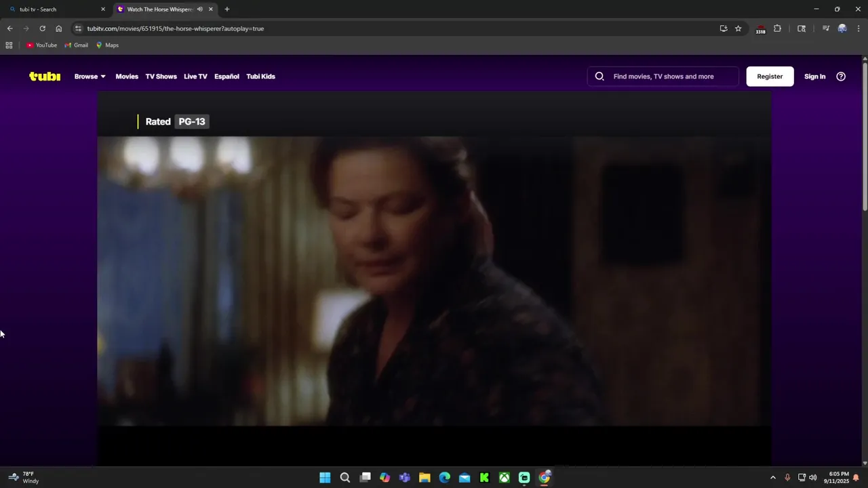The image size is (868, 488).
Task: Click the Sign In link
Action: (x=814, y=77)
